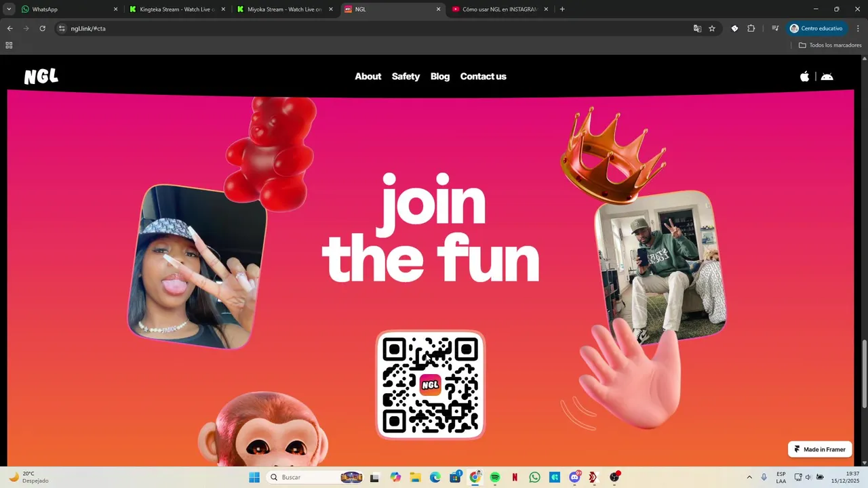
Task: Open the Chrome three-dot menu
Action: 858,28
